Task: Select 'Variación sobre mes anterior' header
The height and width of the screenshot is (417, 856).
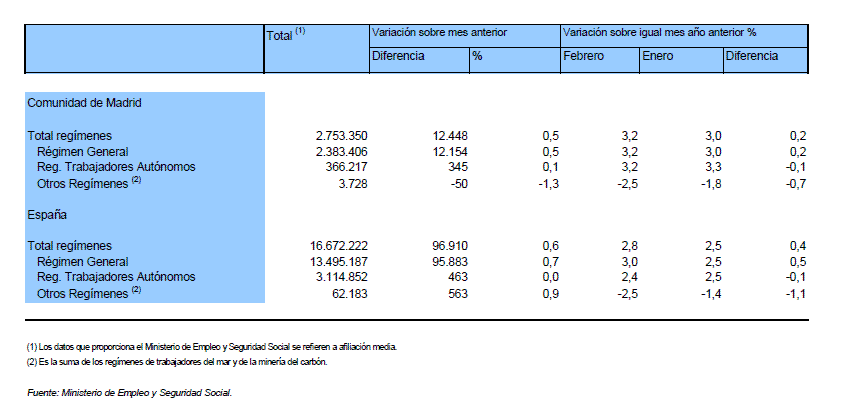Action: [x=439, y=33]
